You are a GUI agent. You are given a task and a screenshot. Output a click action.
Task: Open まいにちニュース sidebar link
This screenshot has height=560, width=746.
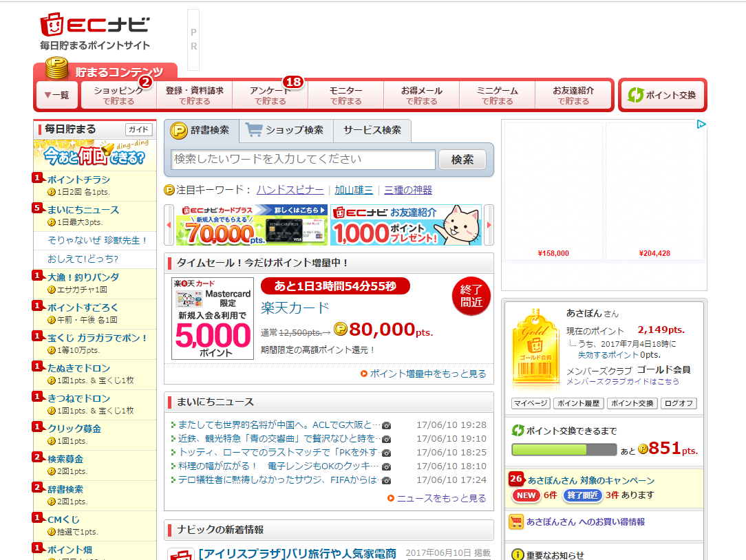click(x=83, y=210)
